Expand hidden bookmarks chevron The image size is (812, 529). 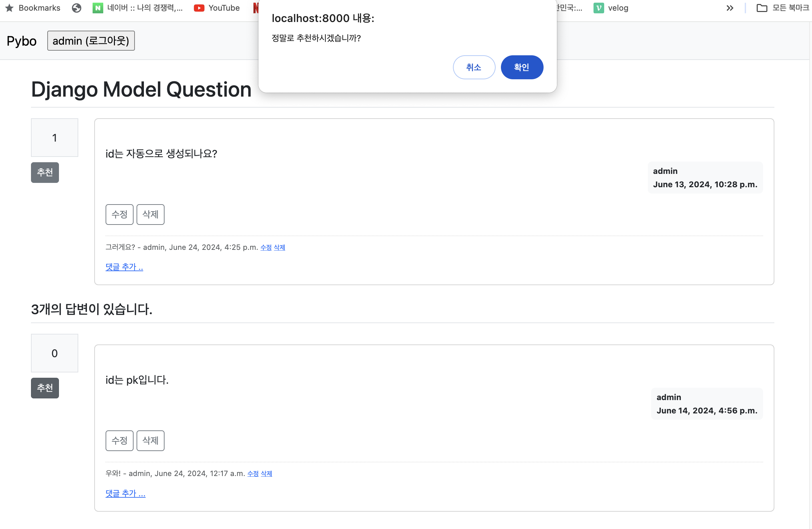pos(730,8)
